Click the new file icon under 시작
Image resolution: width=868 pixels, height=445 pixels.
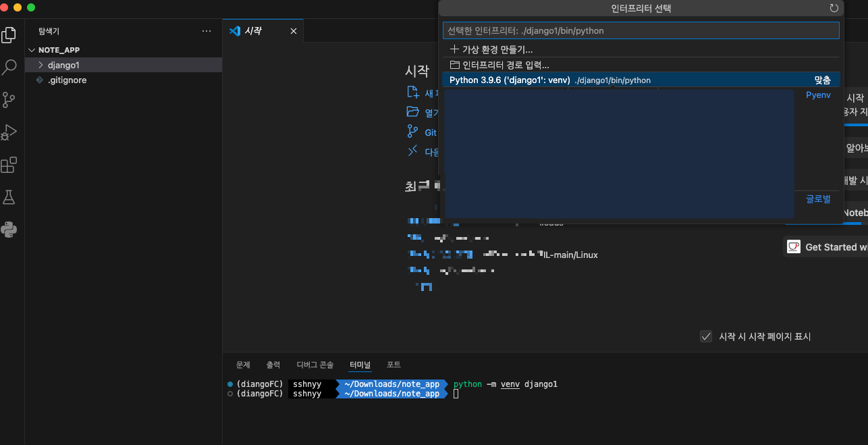[412, 93]
